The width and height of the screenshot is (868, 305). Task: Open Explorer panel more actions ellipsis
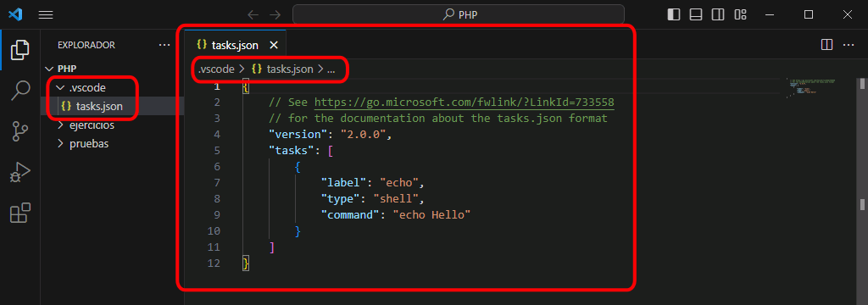pyautogui.click(x=164, y=45)
